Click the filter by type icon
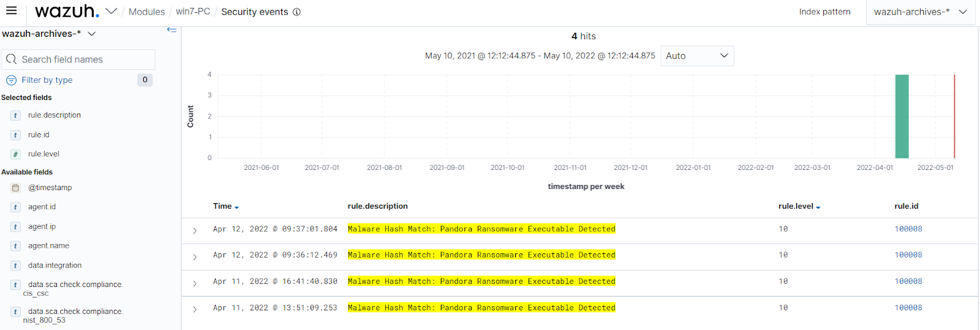 pyautogui.click(x=11, y=80)
